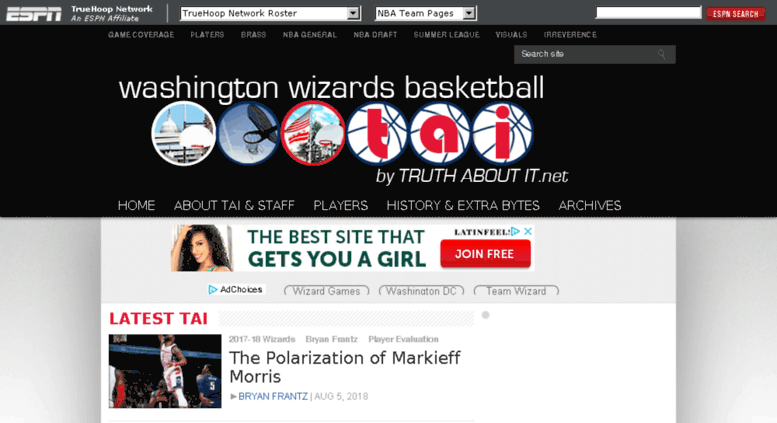This screenshot has height=423, width=777.
Task: Open the Irreverence menu
Action: coord(570,35)
